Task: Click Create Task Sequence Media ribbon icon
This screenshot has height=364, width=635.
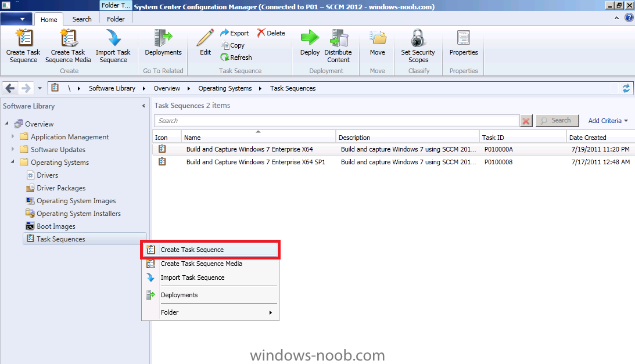Action: 68,38
